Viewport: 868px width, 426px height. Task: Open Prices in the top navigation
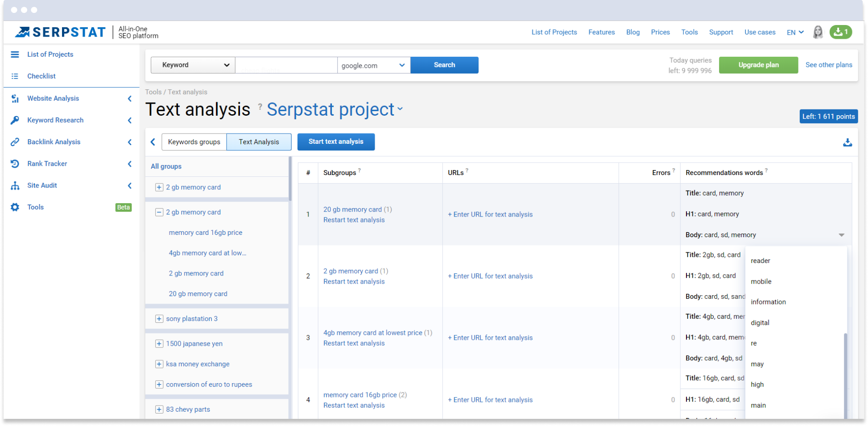tap(660, 32)
